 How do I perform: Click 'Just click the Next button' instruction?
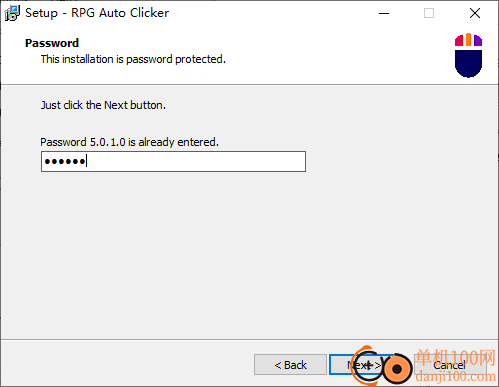(103, 105)
